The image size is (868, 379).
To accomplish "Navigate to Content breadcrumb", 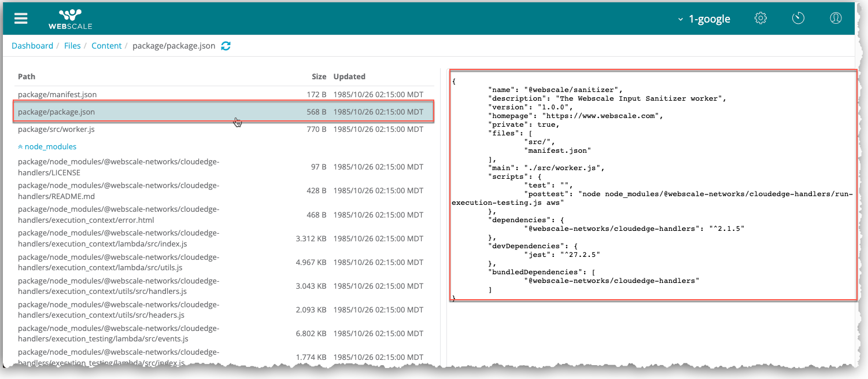I will coord(106,46).
